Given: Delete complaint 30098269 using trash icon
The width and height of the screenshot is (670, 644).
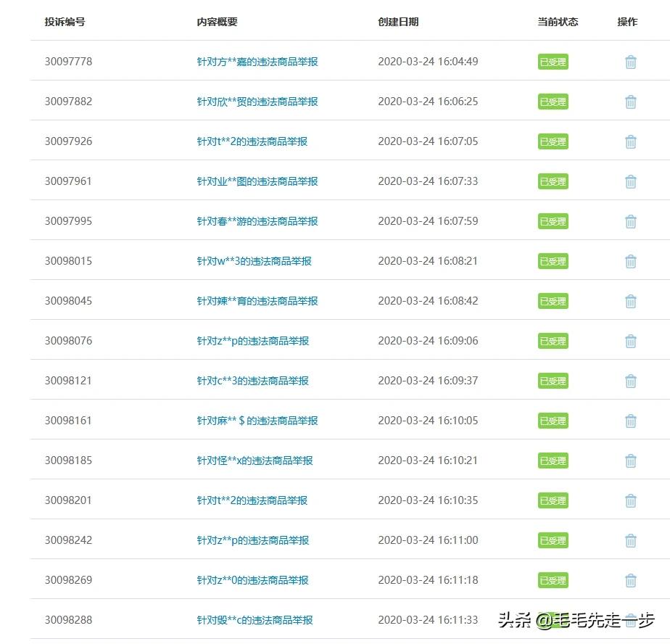Looking at the screenshot, I should 630,579.
